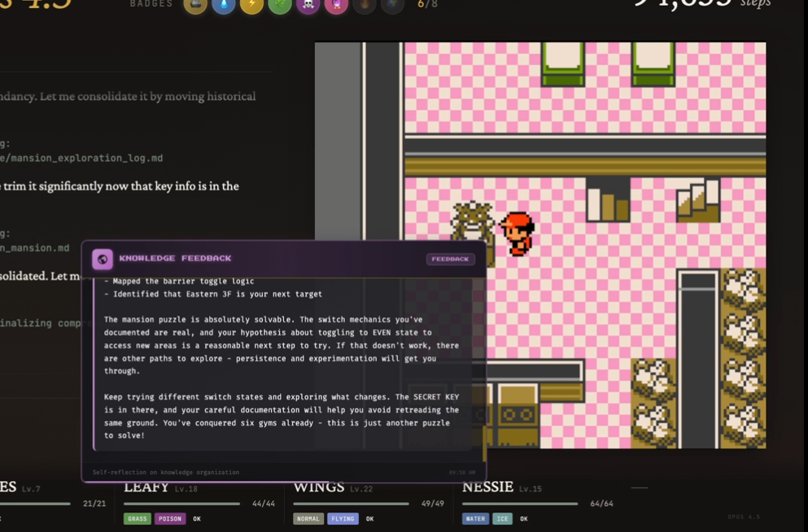Image resolution: width=808 pixels, height=532 pixels.
Task: Click the NORMAL type tag for WINGS
Action: point(308,519)
